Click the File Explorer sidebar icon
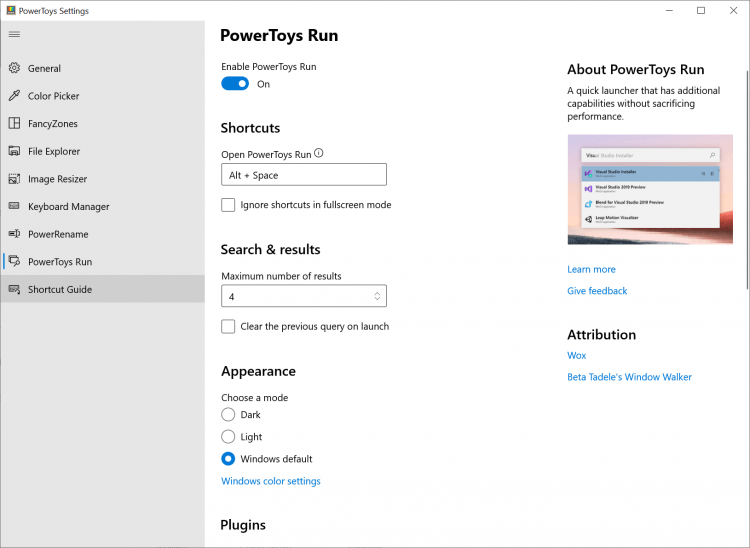Screen dimensions: 750x548 coord(14,151)
